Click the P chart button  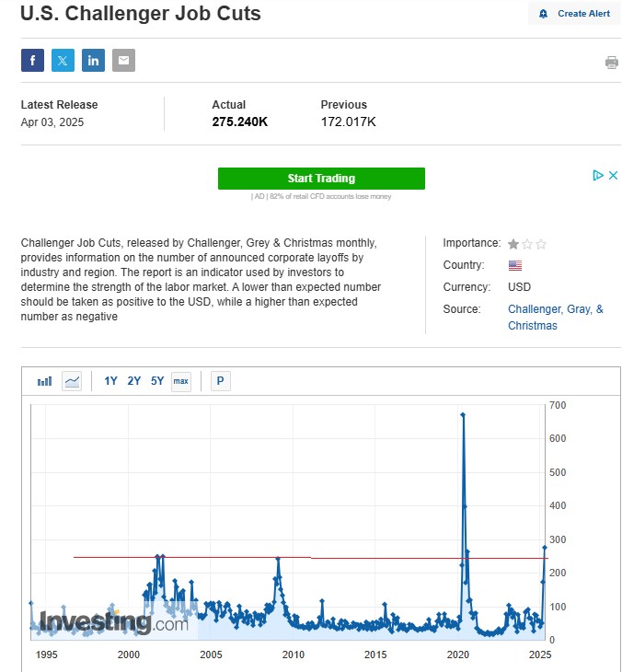(221, 381)
